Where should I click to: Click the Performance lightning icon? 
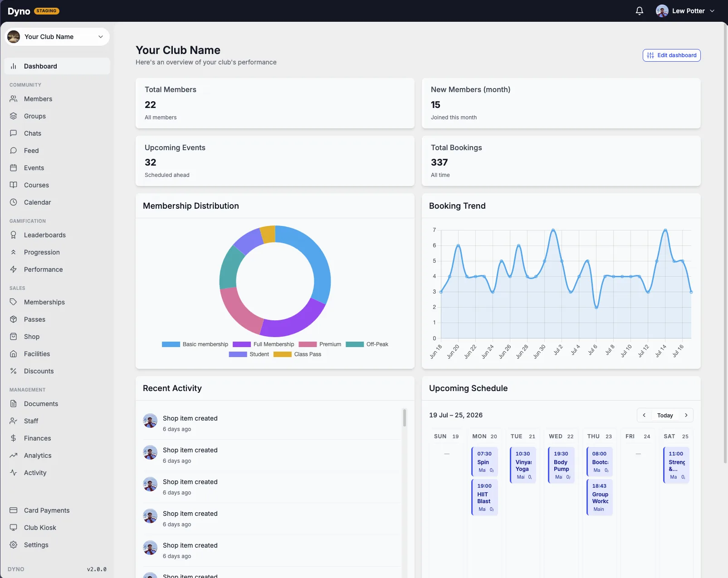(14, 269)
